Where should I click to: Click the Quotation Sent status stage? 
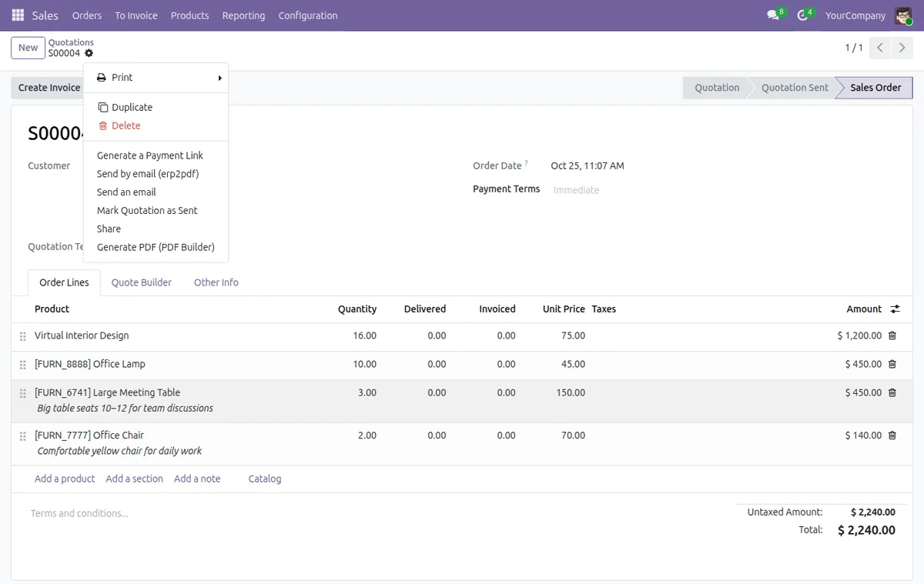795,88
